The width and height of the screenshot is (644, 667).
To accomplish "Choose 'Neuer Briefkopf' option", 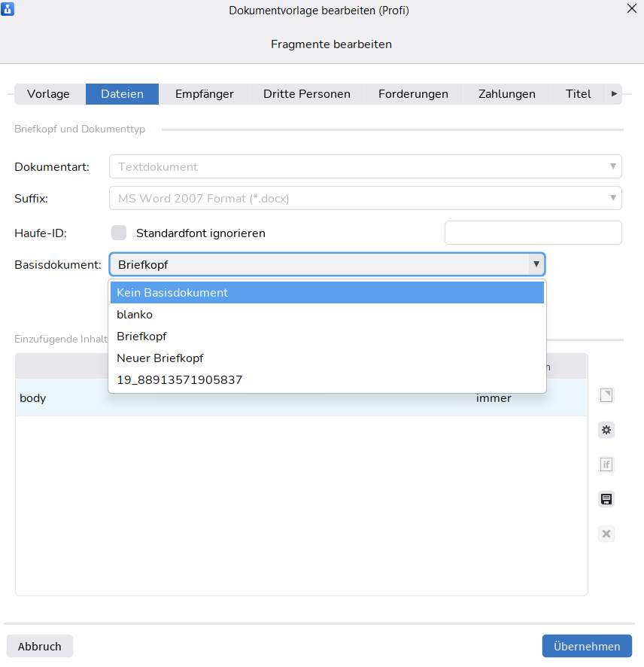I will (160, 358).
